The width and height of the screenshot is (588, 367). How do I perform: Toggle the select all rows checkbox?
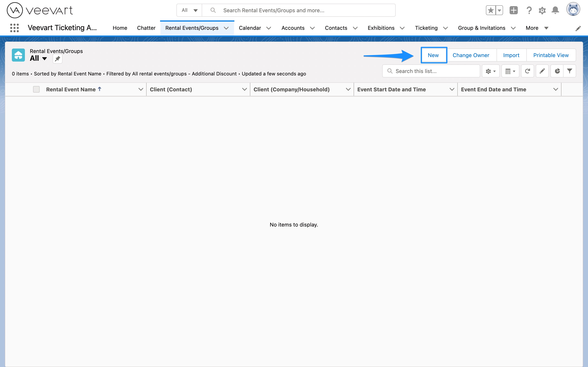click(x=36, y=89)
